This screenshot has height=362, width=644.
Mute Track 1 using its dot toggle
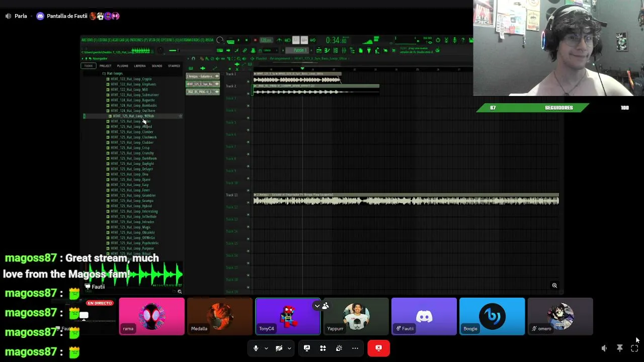(x=248, y=81)
